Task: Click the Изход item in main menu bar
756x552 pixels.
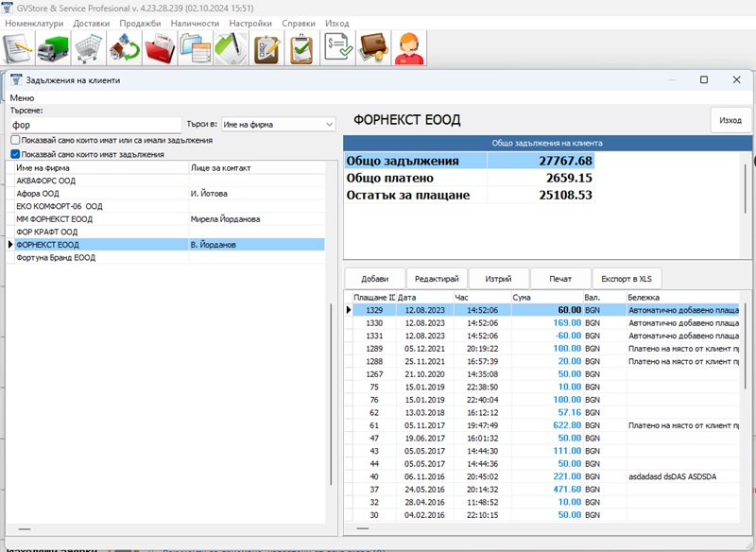Action: click(x=337, y=23)
